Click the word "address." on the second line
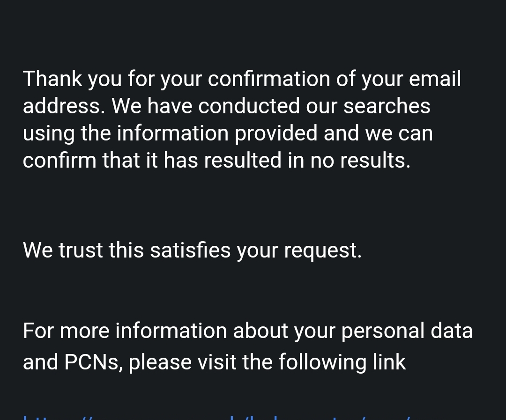 coord(64,106)
